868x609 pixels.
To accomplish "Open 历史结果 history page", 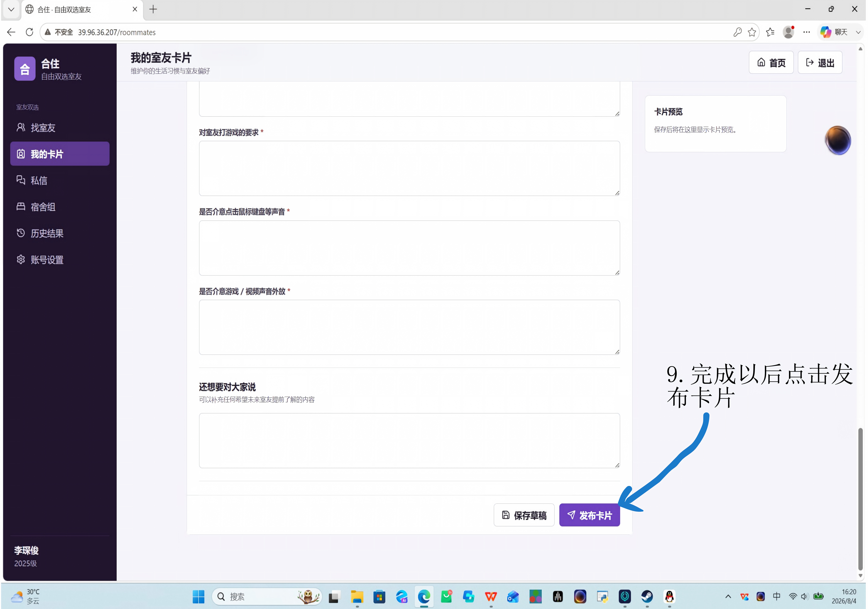I will coord(60,233).
